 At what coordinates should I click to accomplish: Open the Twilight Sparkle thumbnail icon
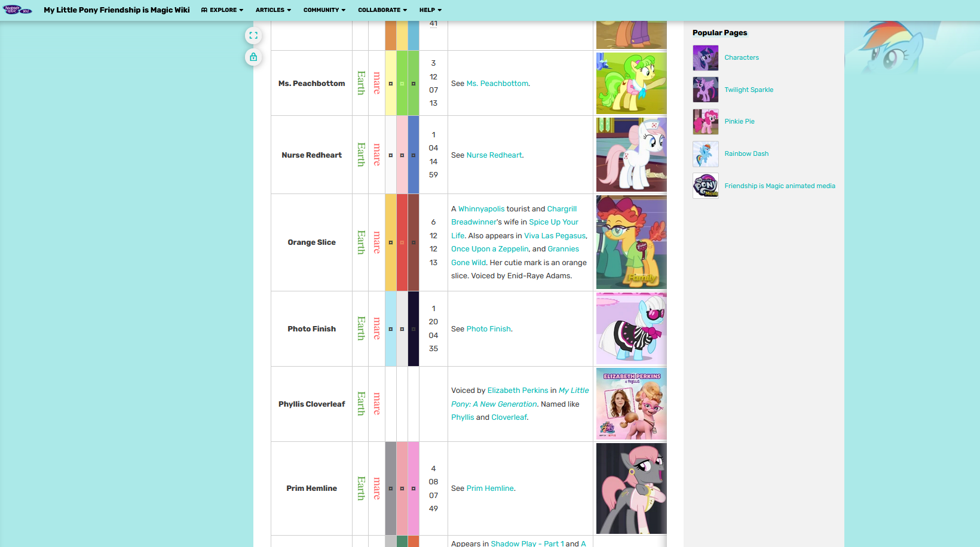point(705,90)
